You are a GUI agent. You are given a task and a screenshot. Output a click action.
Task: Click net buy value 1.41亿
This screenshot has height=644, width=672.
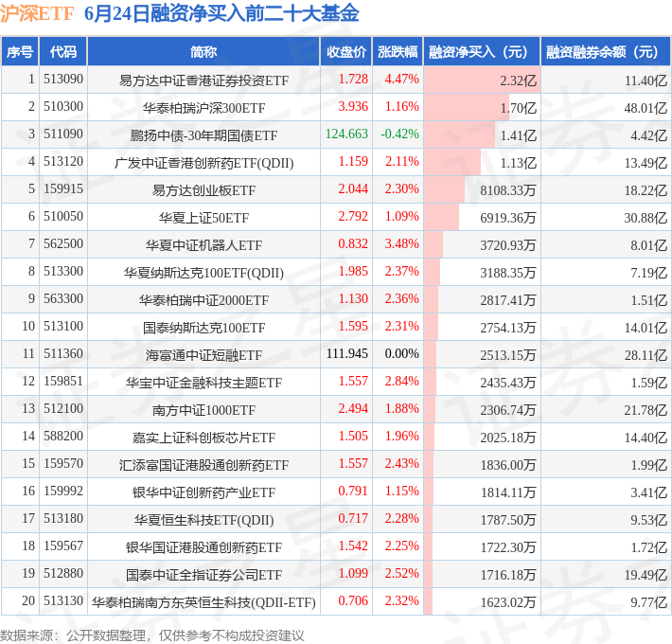(518, 135)
